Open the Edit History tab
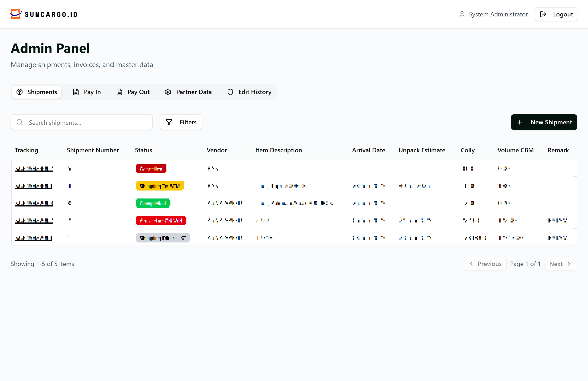Viewport: 588px width, 381px height. pos(249,92)
